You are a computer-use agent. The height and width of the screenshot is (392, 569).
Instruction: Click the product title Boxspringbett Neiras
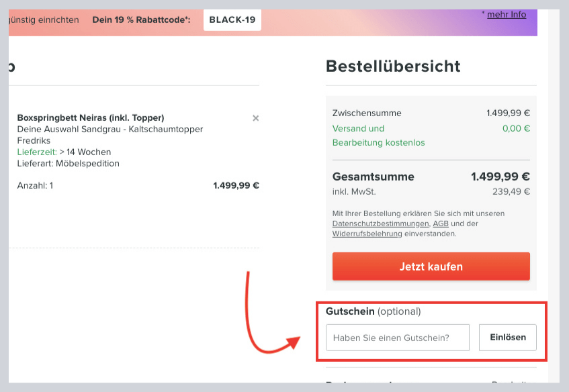[90, 117]
